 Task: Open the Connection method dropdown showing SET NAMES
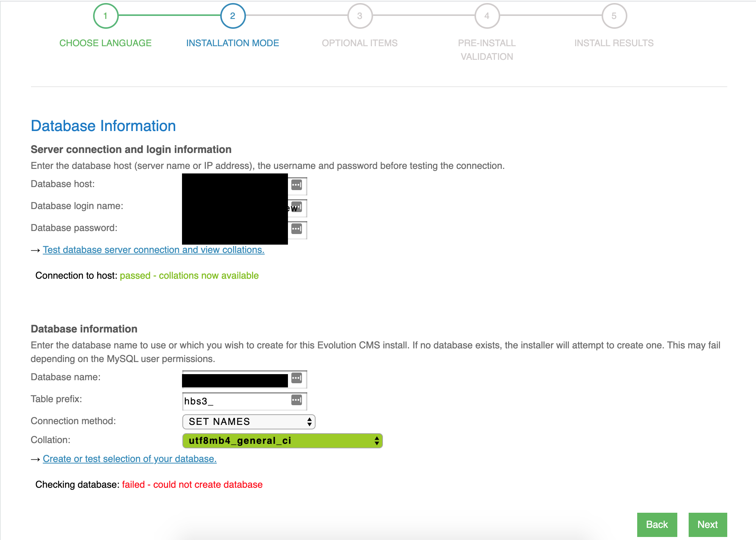[x=249, y=422]
